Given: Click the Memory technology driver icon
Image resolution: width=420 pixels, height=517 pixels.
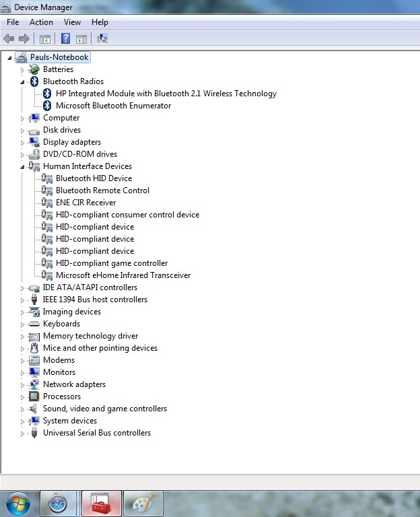Looking at the screenshot, I should click(x=34, y=337).
